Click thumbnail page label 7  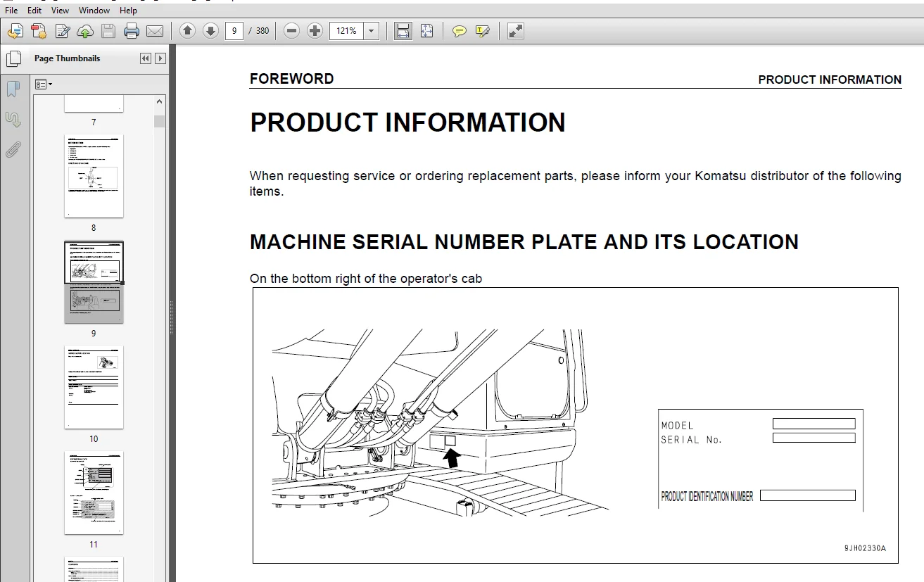[x=94, y=122]
